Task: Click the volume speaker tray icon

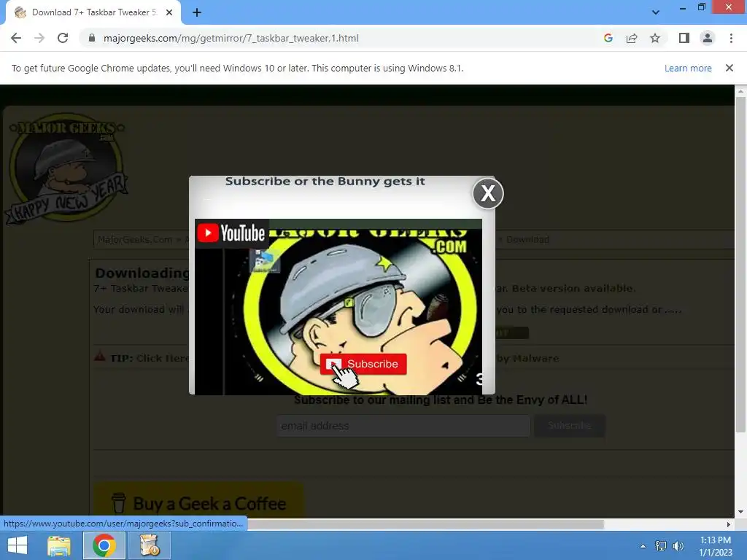Action: (x=678, y=545)
